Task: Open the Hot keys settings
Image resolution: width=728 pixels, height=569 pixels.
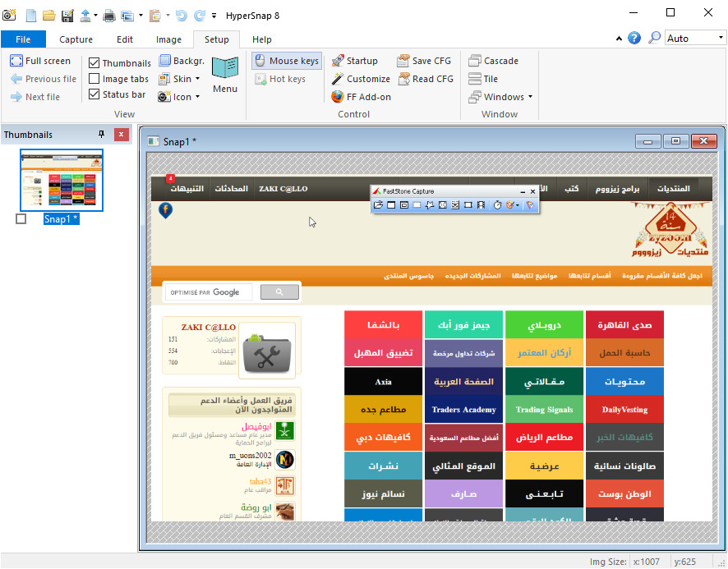Action: [x=280, y=79]
